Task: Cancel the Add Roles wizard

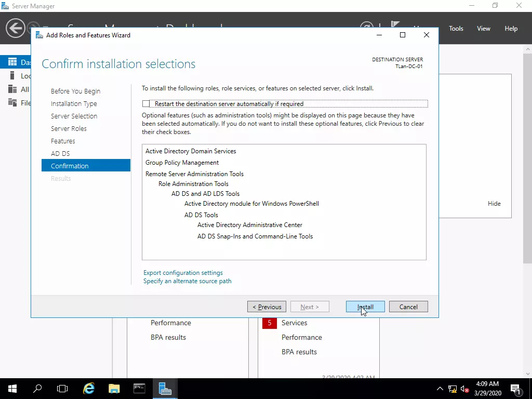Action: [408, 307]
